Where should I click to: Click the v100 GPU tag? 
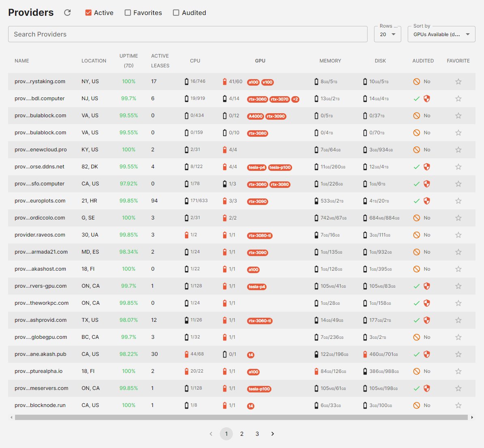(267, 82)
